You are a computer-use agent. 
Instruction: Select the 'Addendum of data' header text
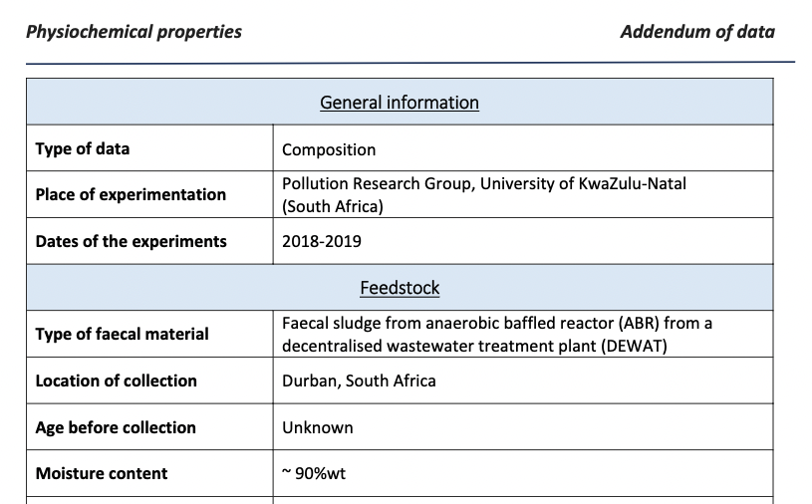pyautogui.click(x=697, y=32)
